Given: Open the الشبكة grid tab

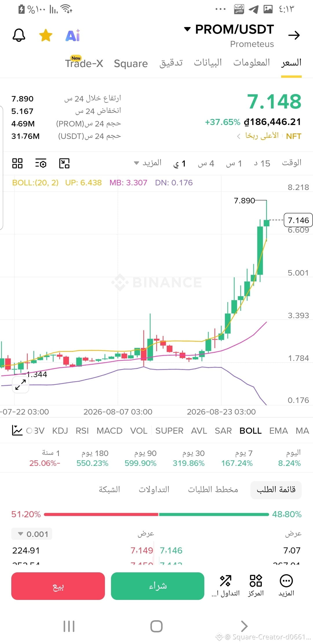Looking at the screenshot, I should click(x=109, y=490).
